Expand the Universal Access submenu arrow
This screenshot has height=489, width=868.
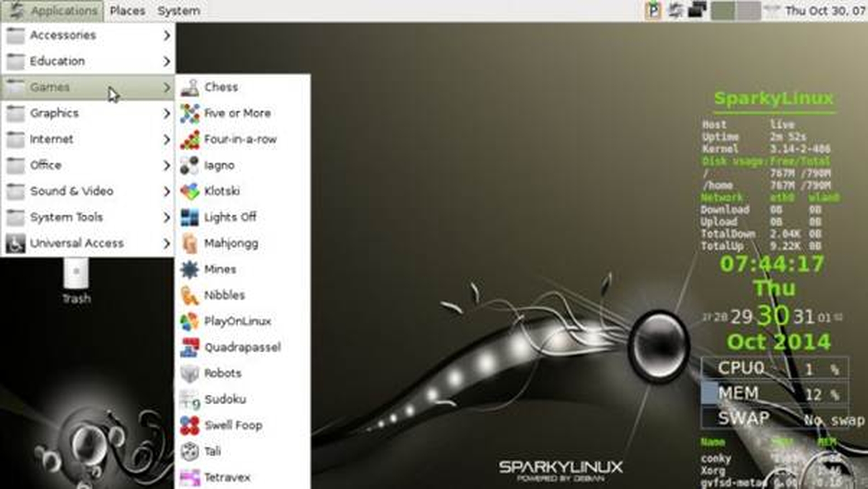pos(167,243)
